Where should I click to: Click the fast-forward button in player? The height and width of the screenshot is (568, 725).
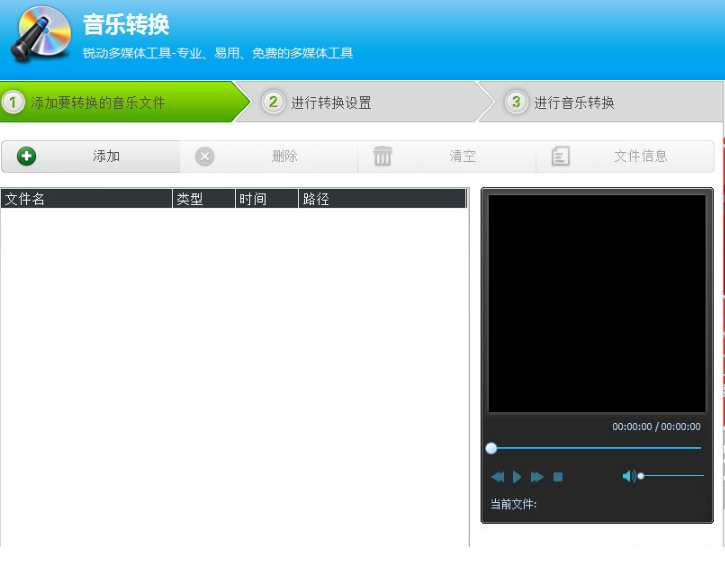[x=537, y=477]
